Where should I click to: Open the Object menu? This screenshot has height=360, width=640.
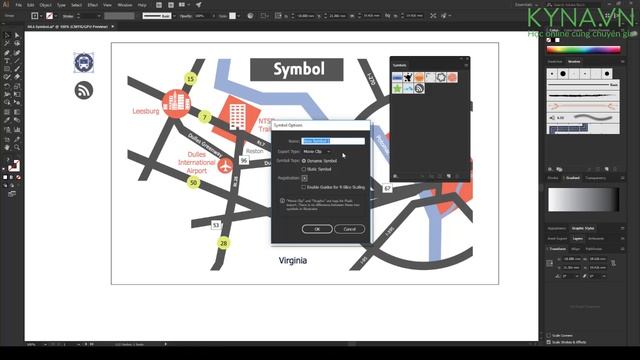pos(46,5)
